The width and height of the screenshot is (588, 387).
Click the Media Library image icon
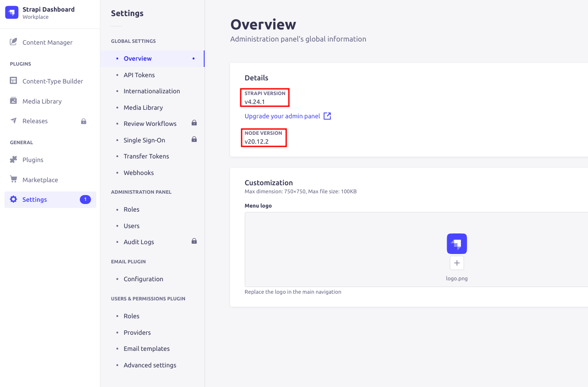click(x=13, y=101)
